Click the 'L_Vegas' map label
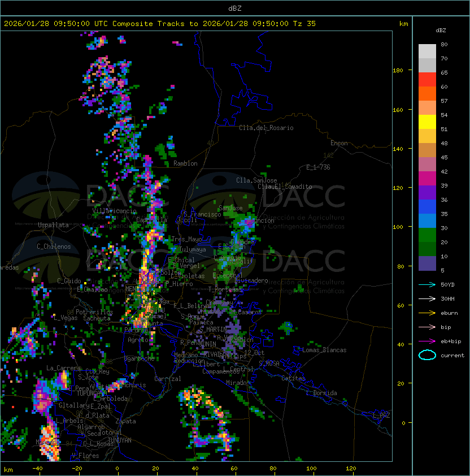Screen dimensions: 470x476 66,318
